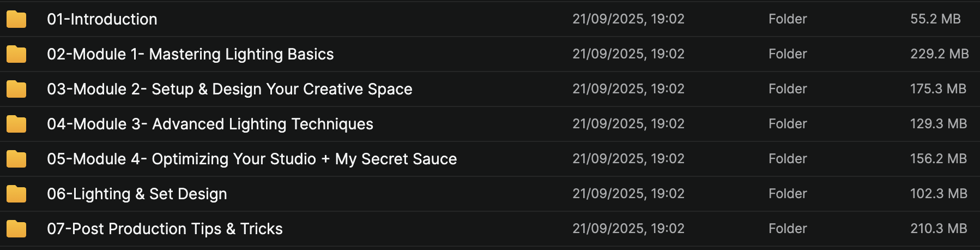Click the 55.2 MB size value
The image size is (980, 250).
click(x=935, y=19)
